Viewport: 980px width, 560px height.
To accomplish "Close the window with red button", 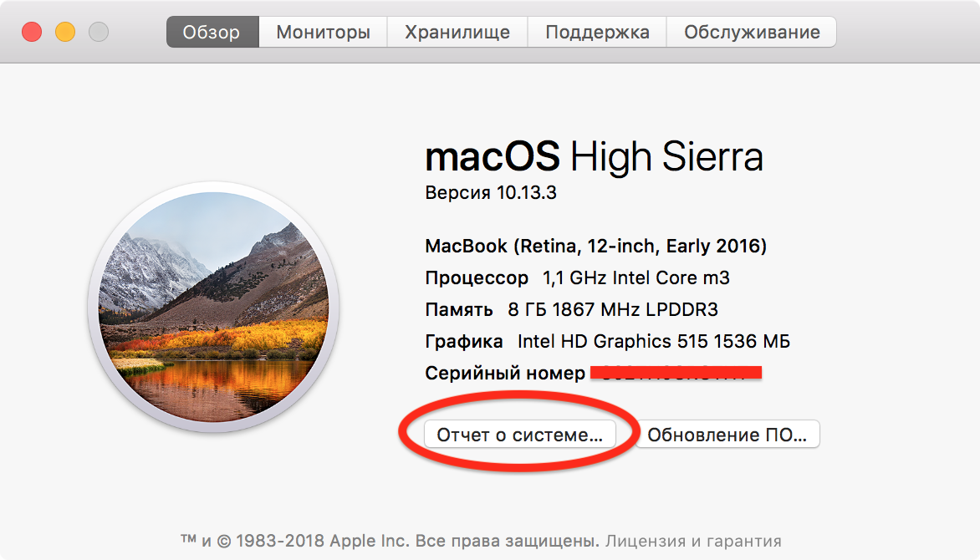I will [32, 31].
